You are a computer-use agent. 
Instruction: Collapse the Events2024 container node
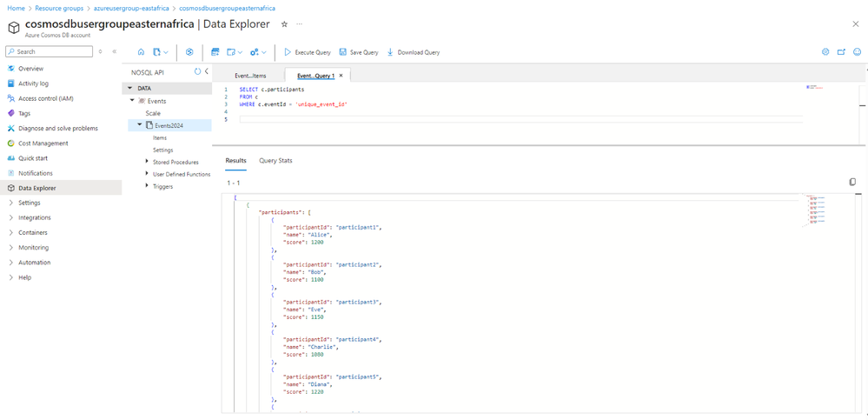[x=140, y=125]
